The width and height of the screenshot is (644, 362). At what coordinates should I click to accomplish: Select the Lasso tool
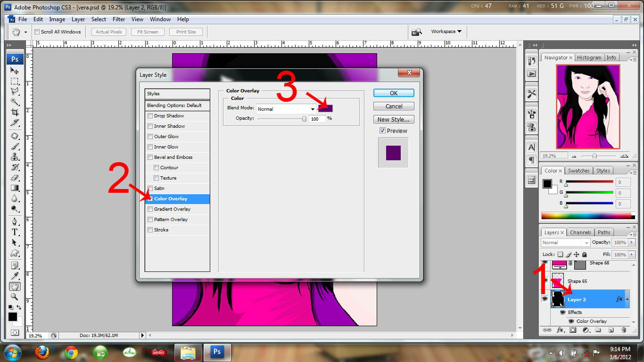click(x=15, y=91)
